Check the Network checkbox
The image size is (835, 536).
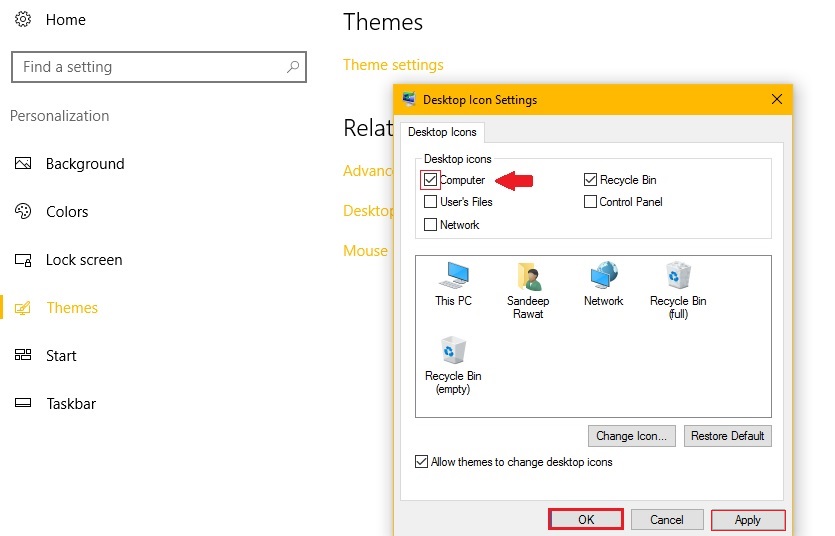click(x=431, y=225)
